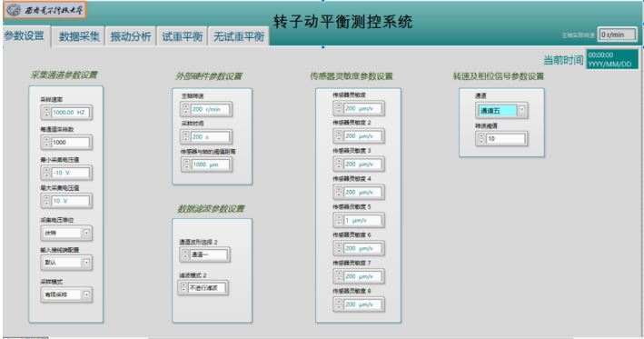
Task: Click the sampling time 200 s field
Action: (211, 137)
